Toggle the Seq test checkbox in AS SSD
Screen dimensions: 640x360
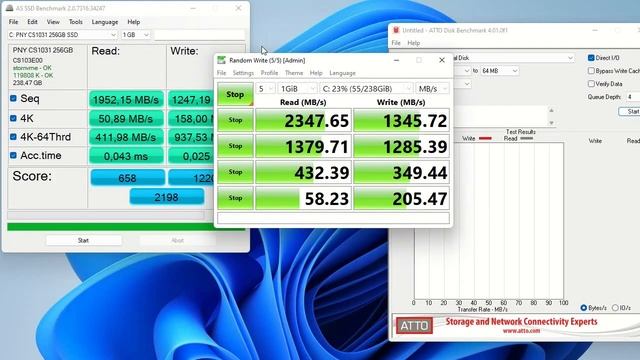click(13, 98)
